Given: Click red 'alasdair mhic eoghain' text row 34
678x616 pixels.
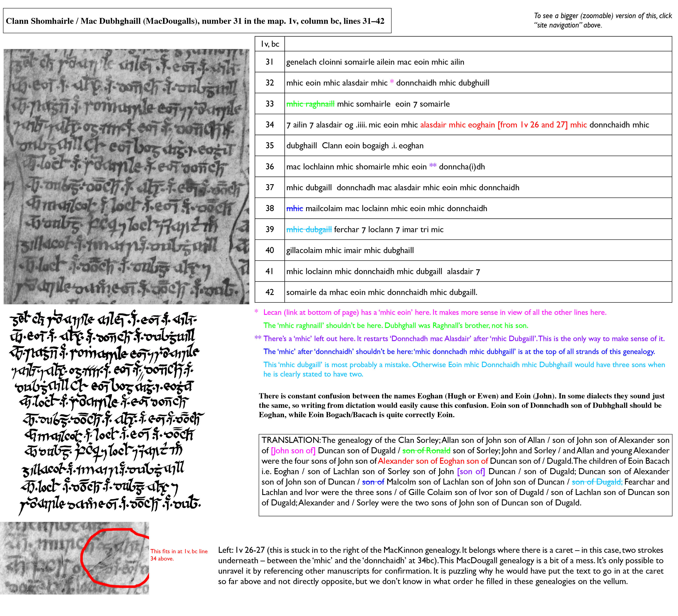Looking at the screenshot, I should click(x=457, y=125).
